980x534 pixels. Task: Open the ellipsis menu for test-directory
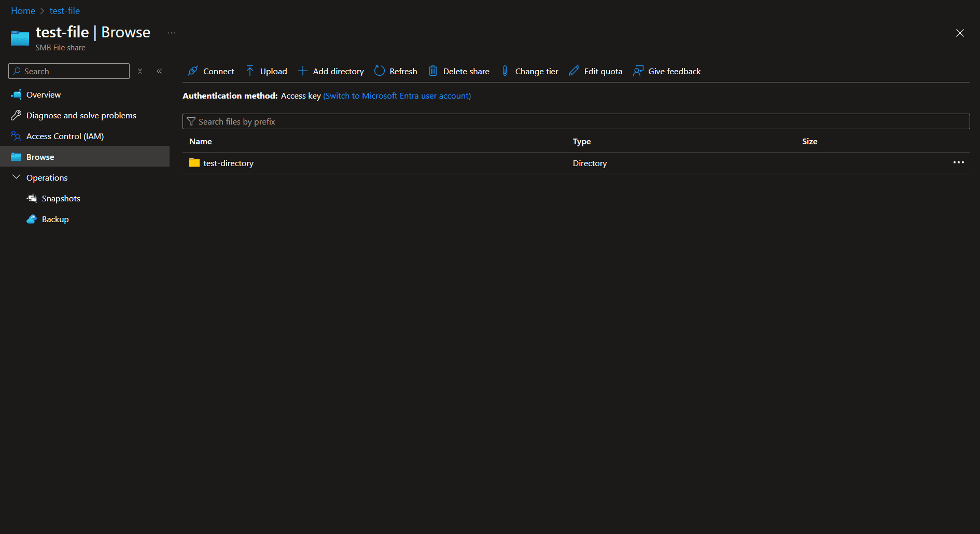[x=958, y=162]
